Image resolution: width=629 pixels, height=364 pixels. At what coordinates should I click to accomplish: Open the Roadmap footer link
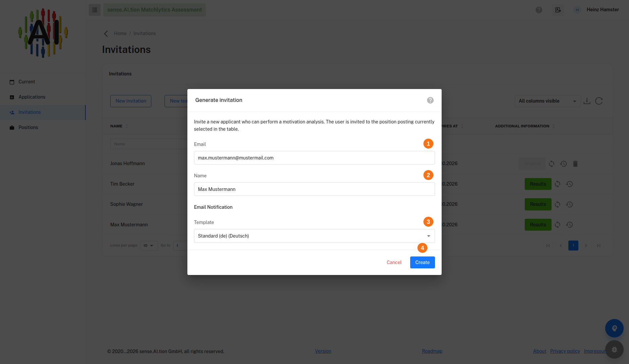coord(432,351)
